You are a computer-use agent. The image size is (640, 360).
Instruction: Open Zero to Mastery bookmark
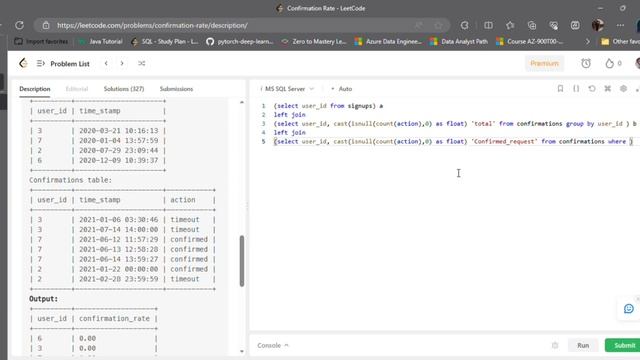pyautogui.click(x=313, y=41)
